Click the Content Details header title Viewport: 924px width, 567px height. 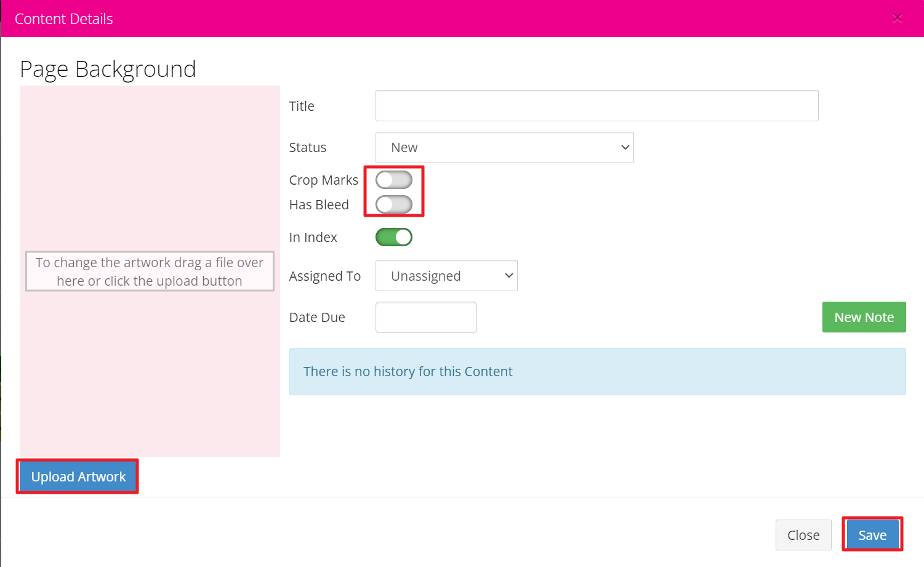coord(64,19)
